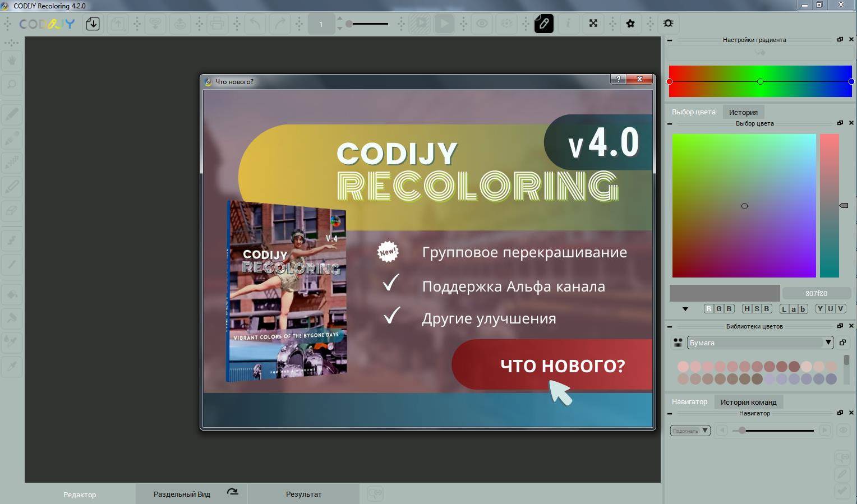Open the Подогнать zoom dropdown in Navigator
The image size is (857, 504).
click(690, 431)
